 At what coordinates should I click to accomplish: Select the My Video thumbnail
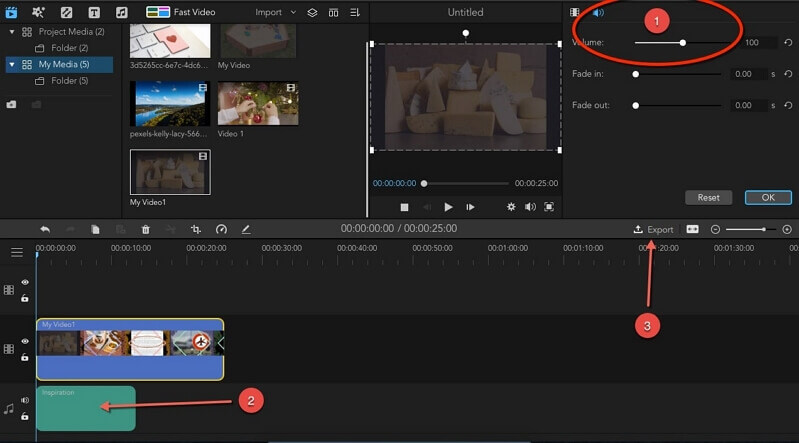pos(257,41)
